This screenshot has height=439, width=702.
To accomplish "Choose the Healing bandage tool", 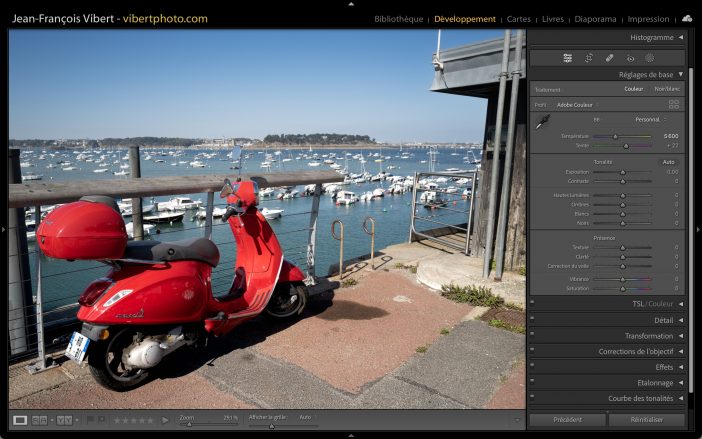I will tap(610, 58).
